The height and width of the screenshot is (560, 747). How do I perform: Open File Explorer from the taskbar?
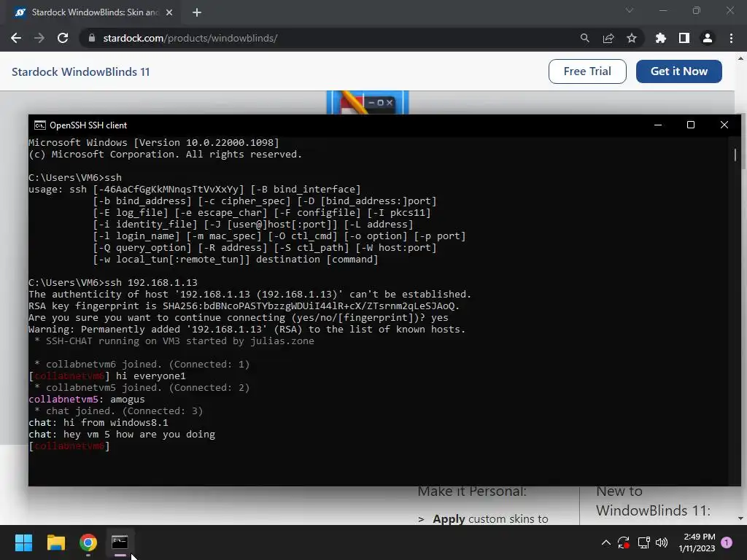click(x=55, y=542)
